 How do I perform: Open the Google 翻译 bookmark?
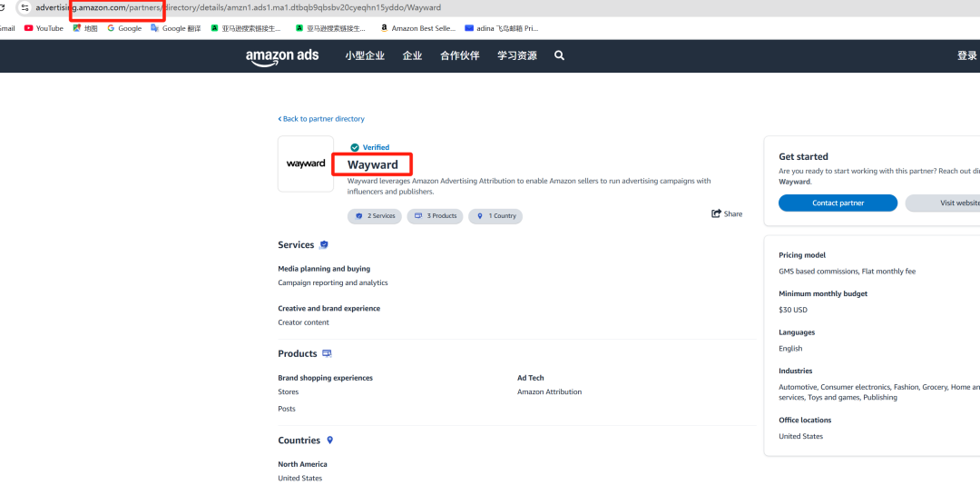[176, 28]
